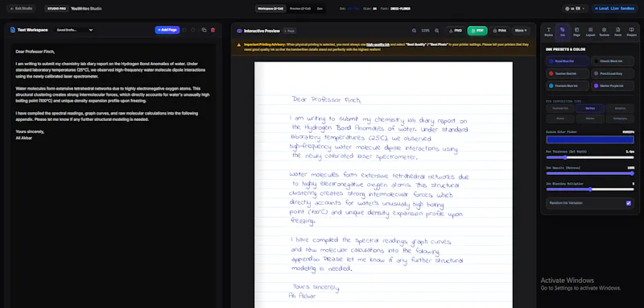
Task: Click the 1 Page count badge
Action: pyautogui.click(x=289, y=31)
